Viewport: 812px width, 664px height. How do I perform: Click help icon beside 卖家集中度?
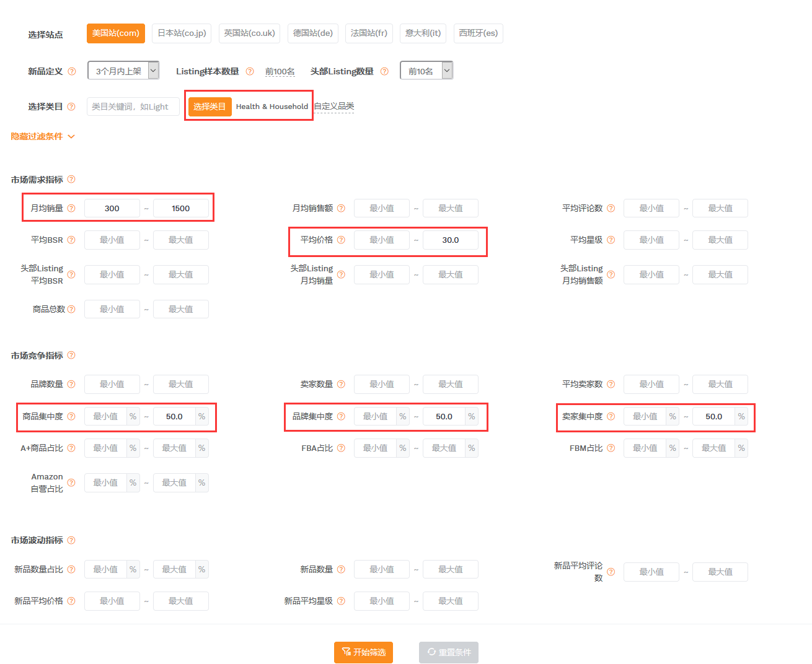[611, 416]
